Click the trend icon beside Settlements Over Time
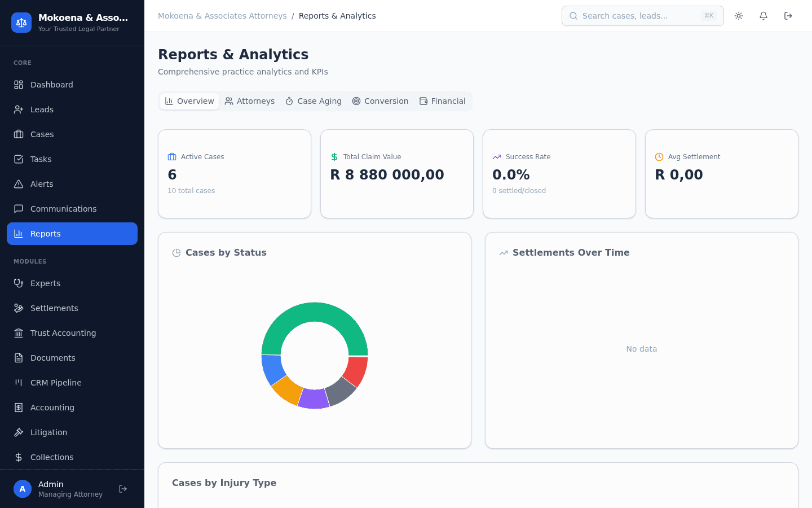Viewport: 812px width, 508px height. (x=504, y=253)
